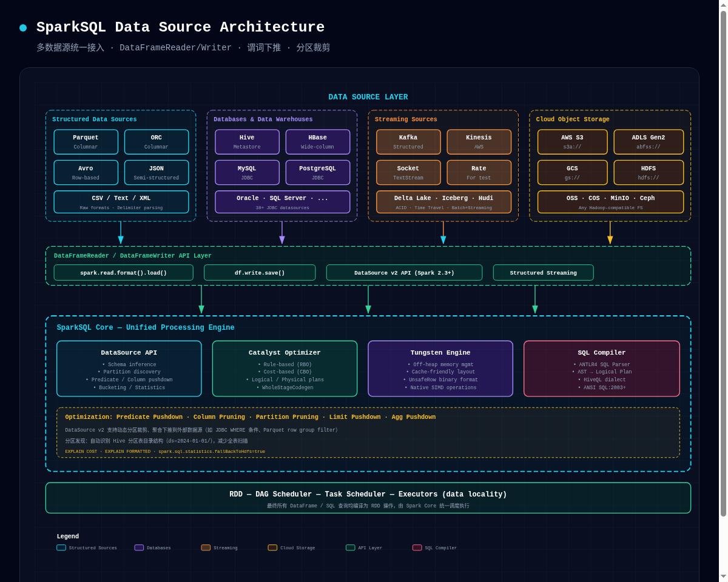Select the Structured Streaming API box
Viewport: 728px width, 582px height.
click(x=544, y=273)
